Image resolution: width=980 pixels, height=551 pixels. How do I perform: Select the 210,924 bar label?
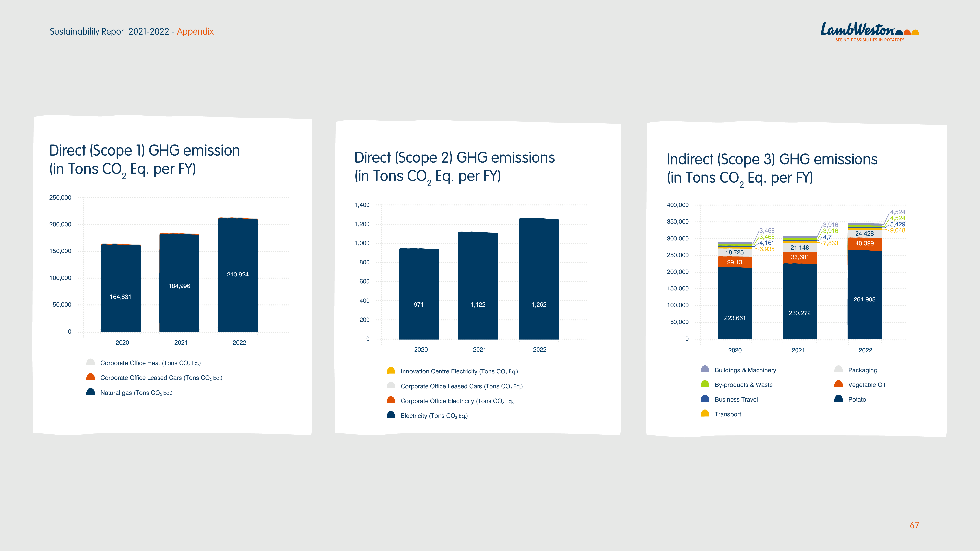coord(238,275)
